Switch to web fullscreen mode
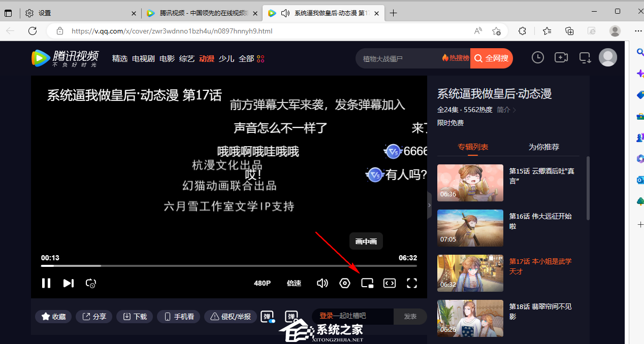Screen dimensions: 644x344 coord(390,283)
